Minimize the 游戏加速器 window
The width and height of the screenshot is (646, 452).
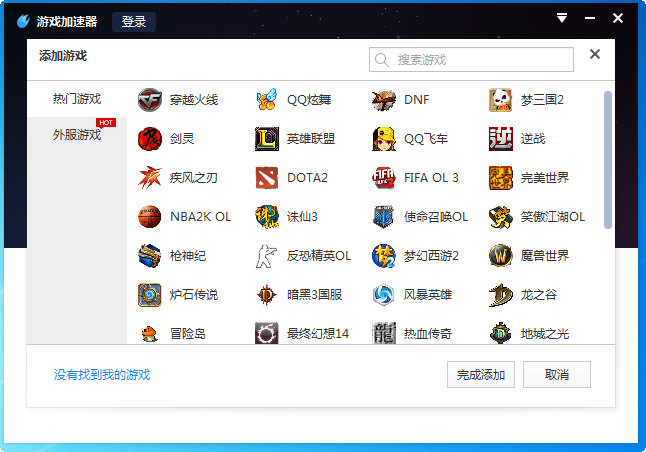pyautogui.click(x=590, y=18)
